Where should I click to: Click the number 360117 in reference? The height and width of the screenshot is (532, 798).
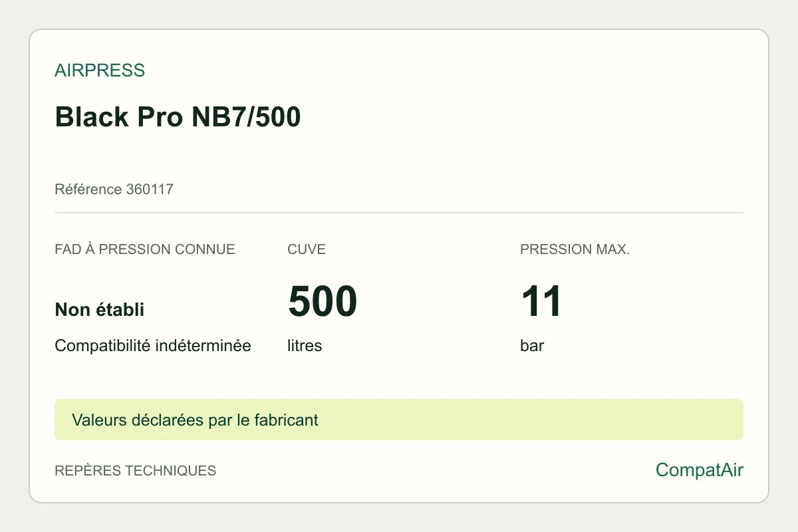pyautogui.click(x=150, y=190)
